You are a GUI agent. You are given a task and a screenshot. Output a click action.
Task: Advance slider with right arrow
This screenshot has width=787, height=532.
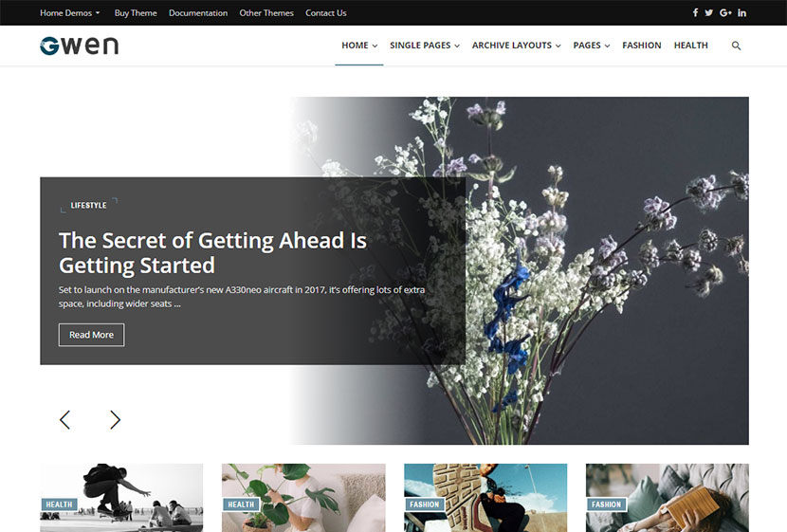[115, 419]
